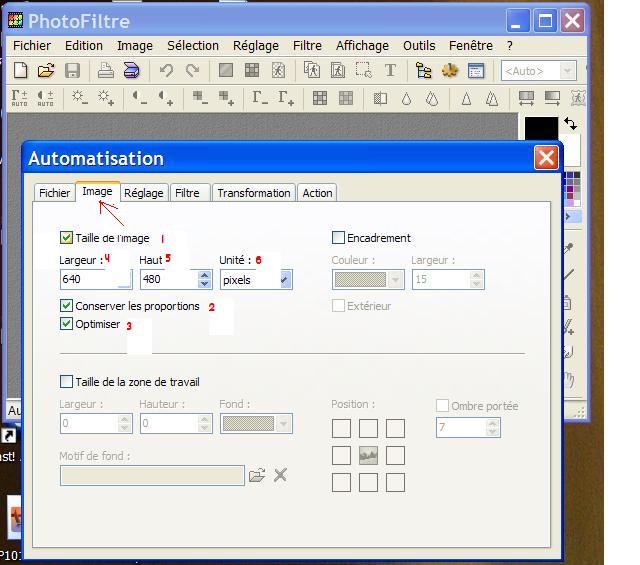Screen dimensions: 640x565
Task: Click the Contrast plus icon
Action: [x=166, y=98]
